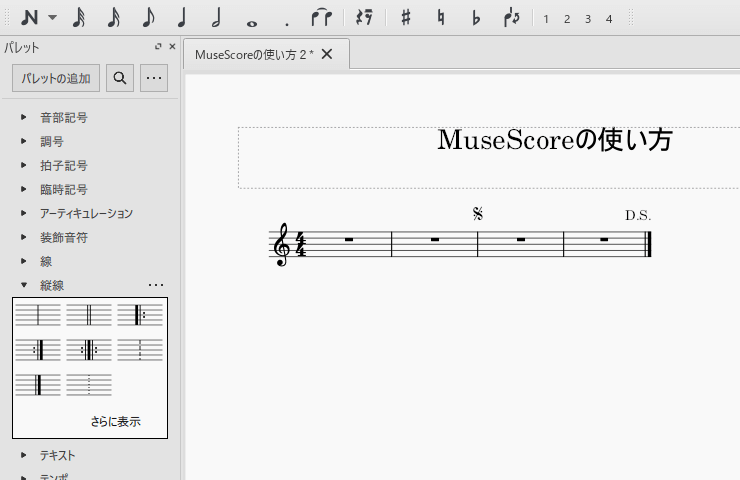Click さらに表示 to show more barlines

116,421
